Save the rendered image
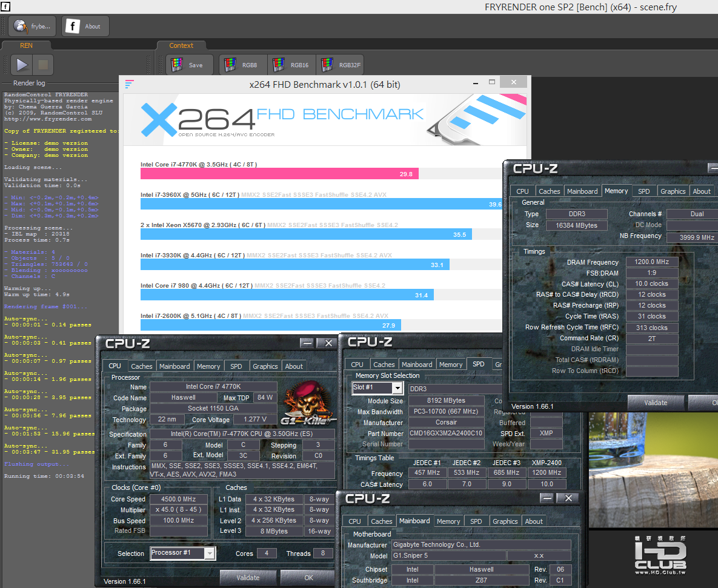This screenshot has height=588, width=718. [190, 65]
